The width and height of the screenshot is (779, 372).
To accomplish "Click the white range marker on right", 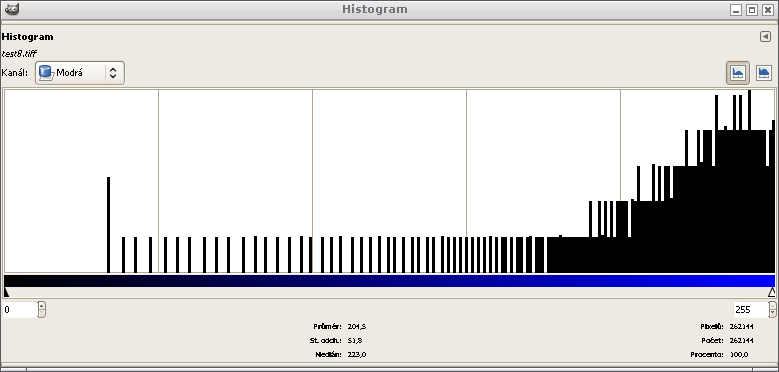I will (771, 292).
